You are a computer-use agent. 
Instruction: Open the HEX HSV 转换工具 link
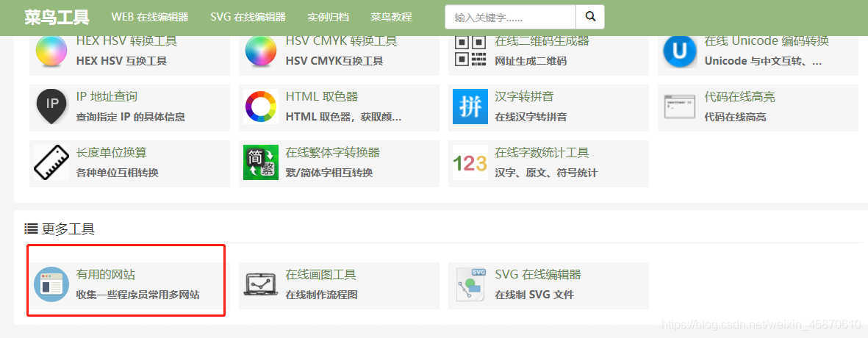coord(126,41)
